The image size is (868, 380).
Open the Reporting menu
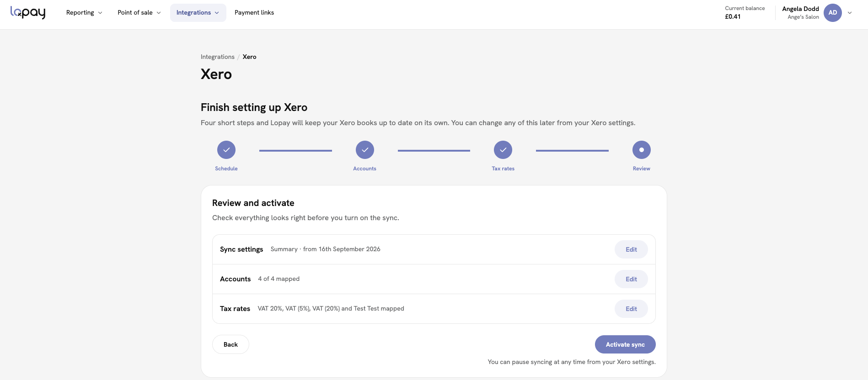coord(84,13)
